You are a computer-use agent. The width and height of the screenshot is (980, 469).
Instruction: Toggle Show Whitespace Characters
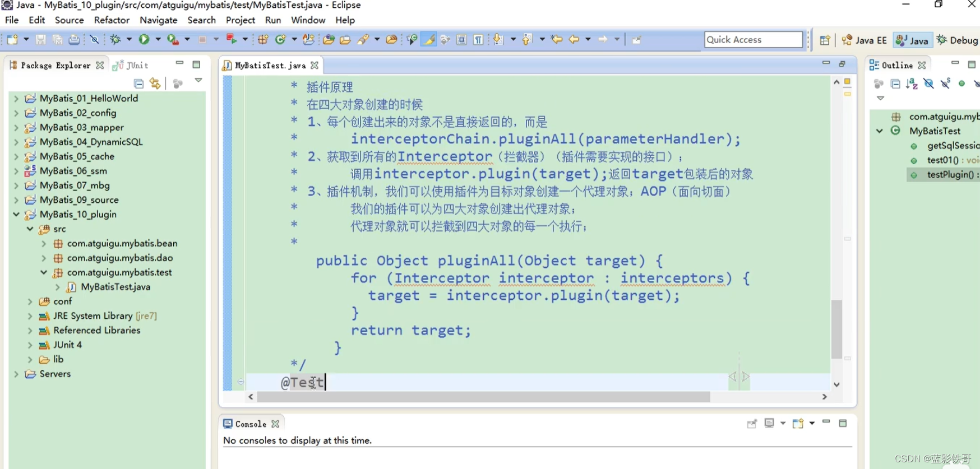[478, 39]
